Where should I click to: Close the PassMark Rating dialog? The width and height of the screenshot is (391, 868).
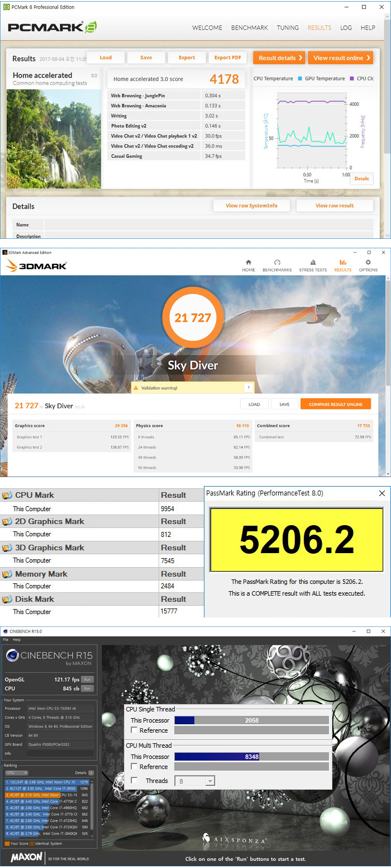(382, 493)
